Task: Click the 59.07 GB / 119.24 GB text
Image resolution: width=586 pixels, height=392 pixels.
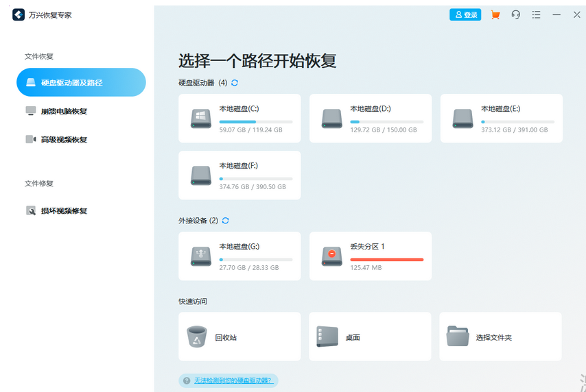Action: tap(250, 130)
